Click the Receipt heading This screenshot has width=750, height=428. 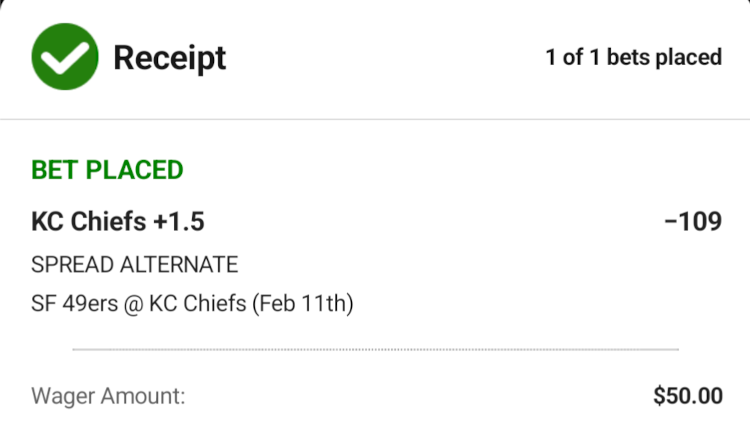pos(169,58)
